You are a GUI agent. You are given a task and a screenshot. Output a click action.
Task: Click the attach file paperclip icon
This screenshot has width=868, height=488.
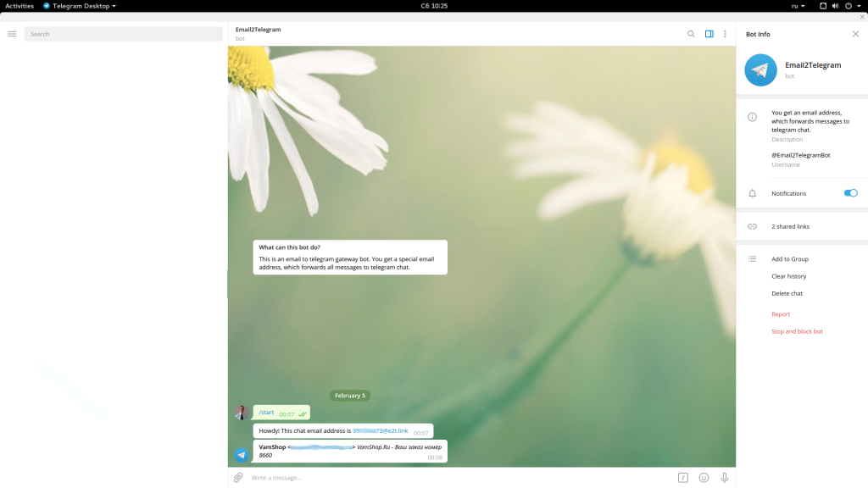click(238, 478)
